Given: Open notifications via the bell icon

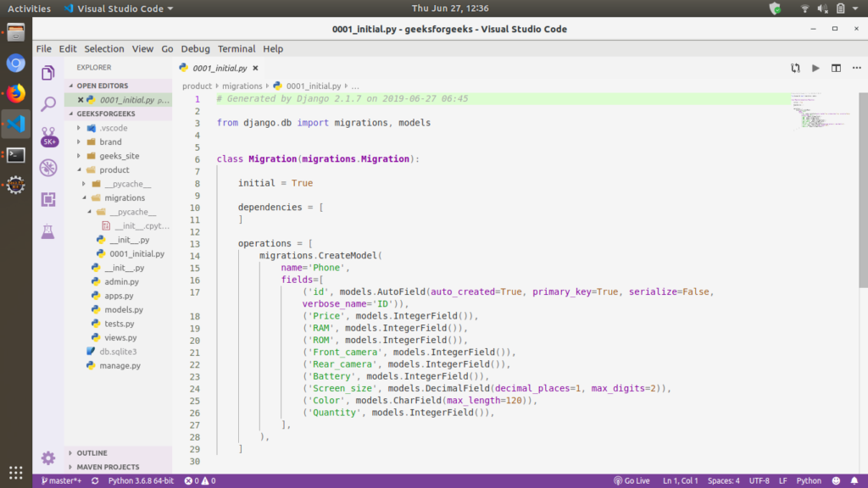Looking at the screenshot, I should [855, 480].
